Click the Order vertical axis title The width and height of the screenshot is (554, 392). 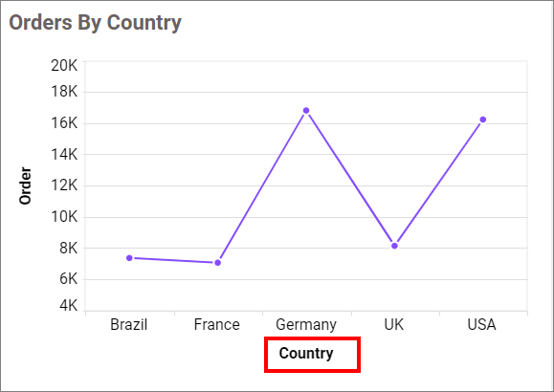[x=25, y=185]
